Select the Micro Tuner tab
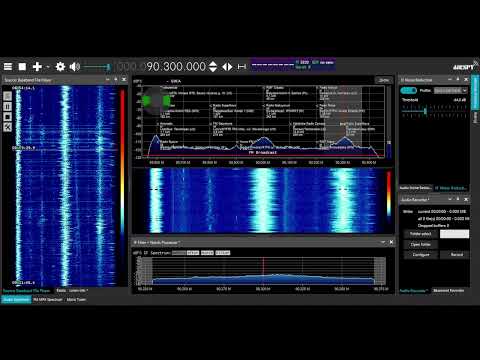Image resolution: width=480 pixels, height=360 pixels. (76, 299)
